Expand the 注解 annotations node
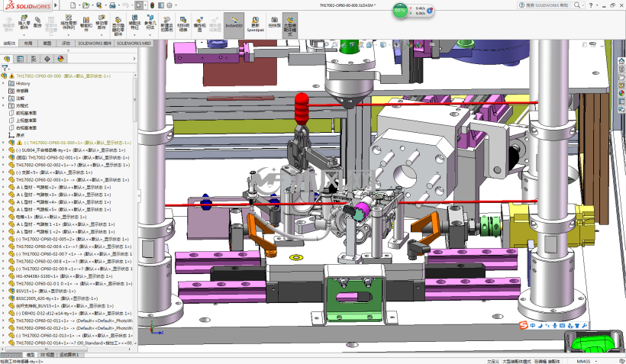 pos(4,98)
